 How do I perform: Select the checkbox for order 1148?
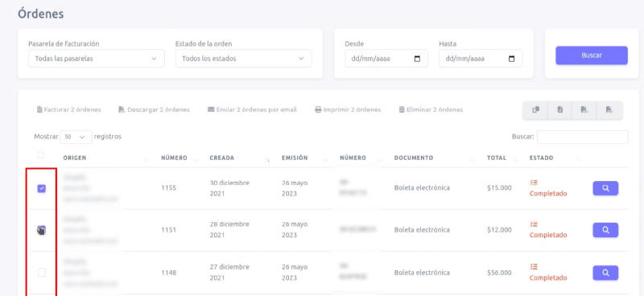pyautogui.click(x=42, y=272)
